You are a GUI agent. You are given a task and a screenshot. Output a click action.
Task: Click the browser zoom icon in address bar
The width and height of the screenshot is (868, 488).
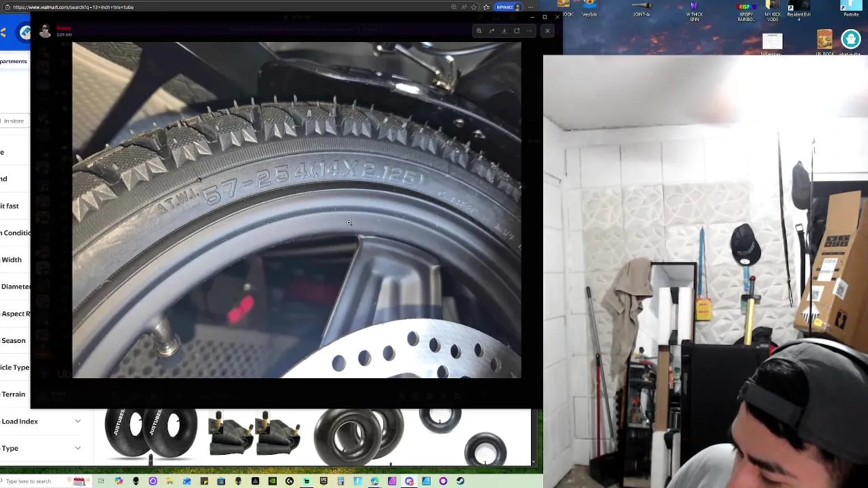click(x=454, y=7)
